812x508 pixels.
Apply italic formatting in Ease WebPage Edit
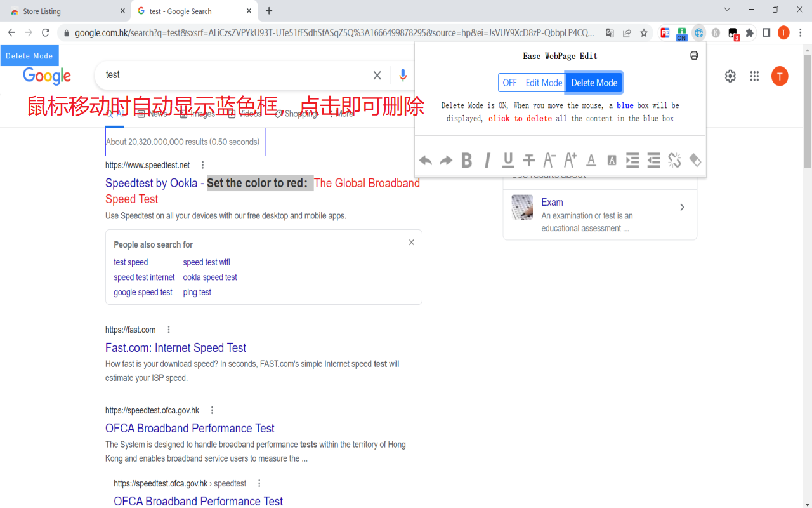(x=487, y=161)
